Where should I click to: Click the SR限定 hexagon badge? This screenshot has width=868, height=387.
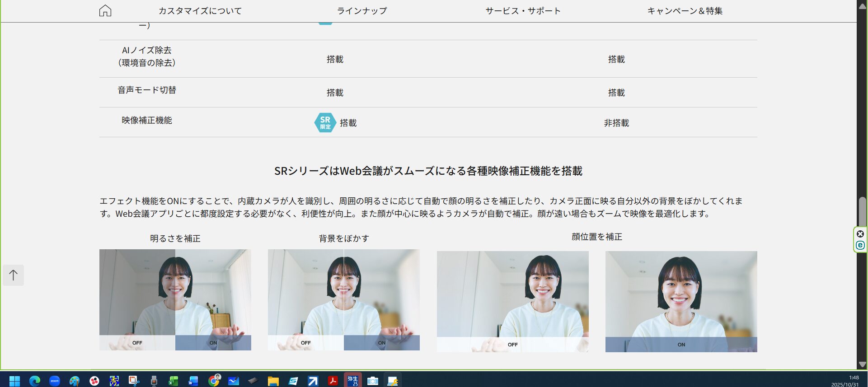pyautogui.click(x=325, y=122)
